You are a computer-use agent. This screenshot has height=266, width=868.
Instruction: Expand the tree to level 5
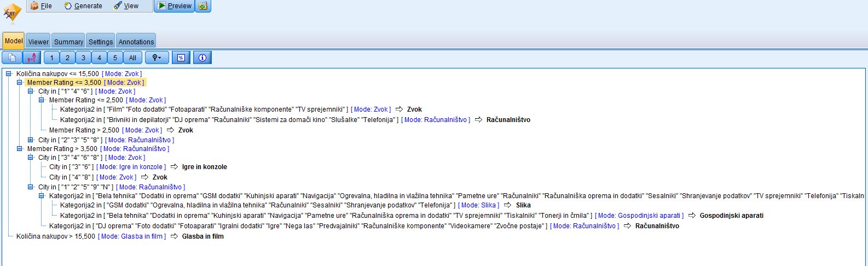(115, 57)
